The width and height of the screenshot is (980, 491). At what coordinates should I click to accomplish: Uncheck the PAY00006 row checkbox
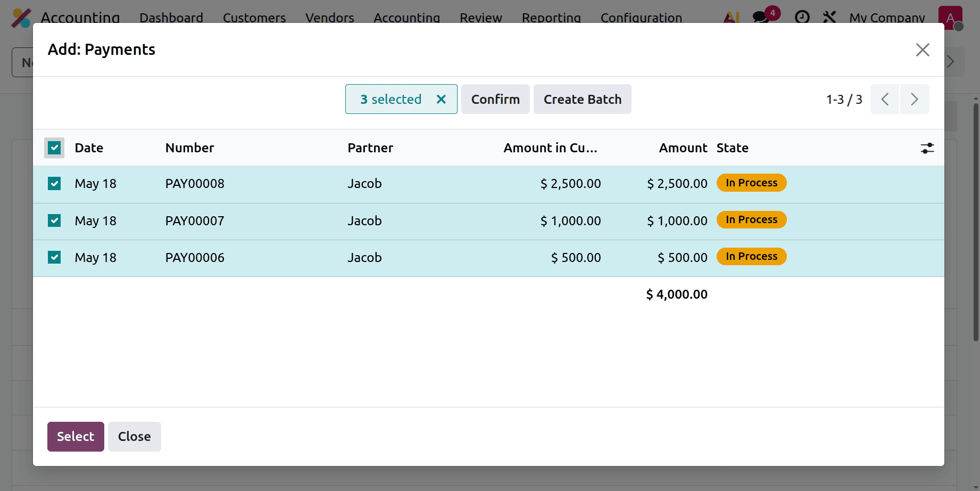54,257
